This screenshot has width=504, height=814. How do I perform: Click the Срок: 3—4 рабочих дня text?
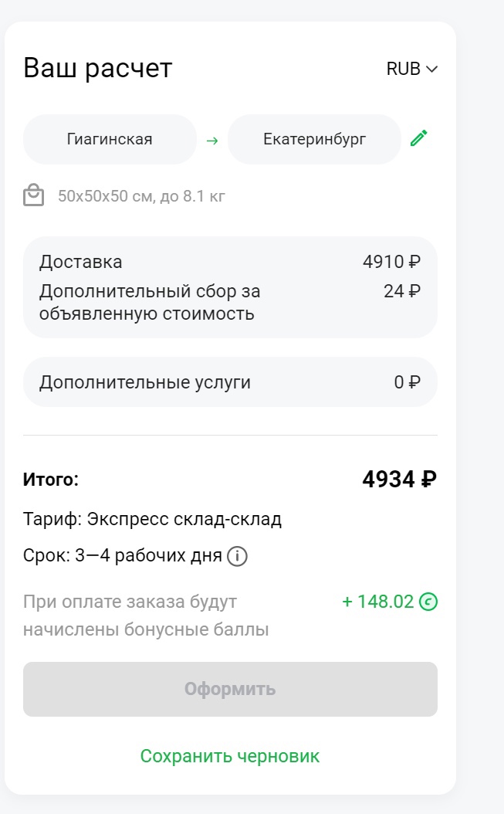[123, 556]
